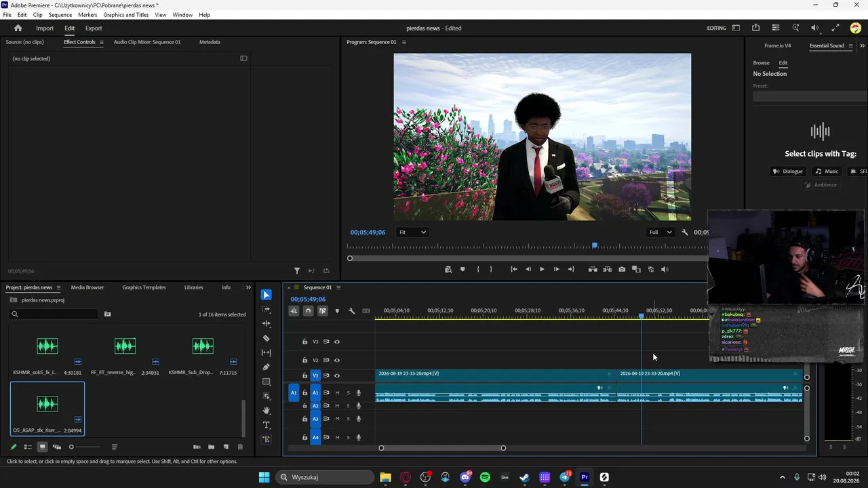Viewport: 868px width, 488px height.
Task: Click the Home icon in workspace bar
Action: 18,28
